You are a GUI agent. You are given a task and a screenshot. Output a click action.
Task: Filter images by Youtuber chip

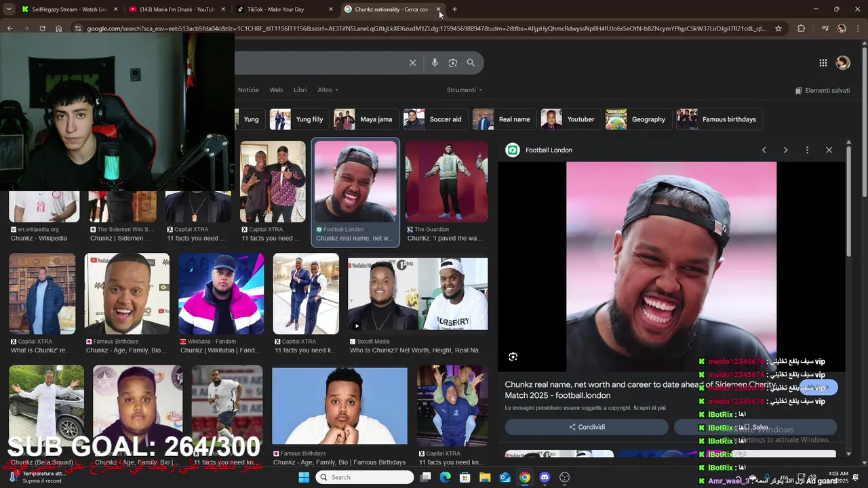pos(570,119)
